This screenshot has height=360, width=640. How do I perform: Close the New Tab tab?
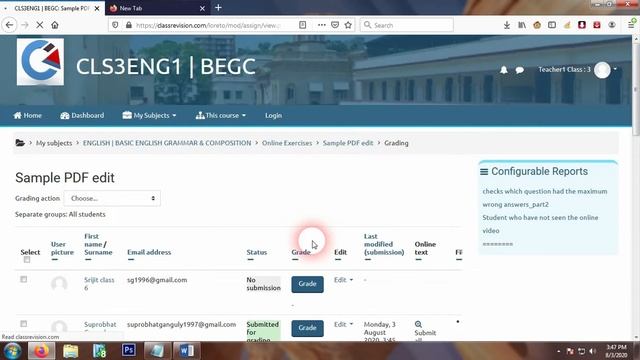pos(202,8)
